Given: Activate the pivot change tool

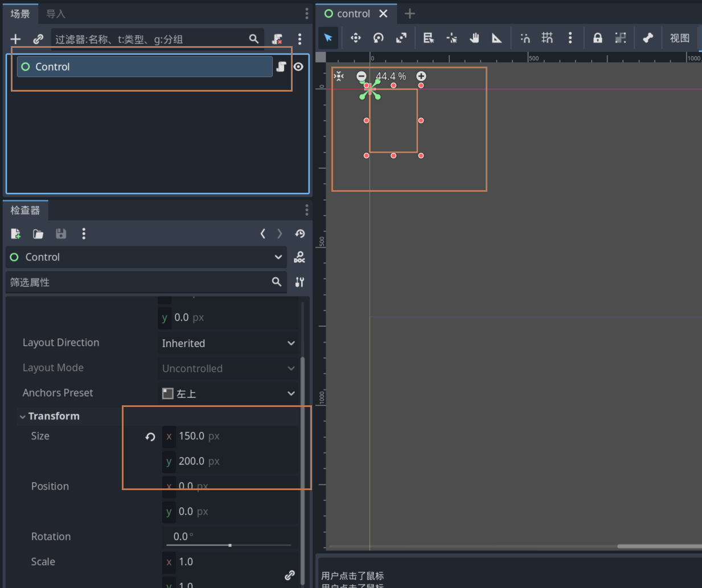Looking at the screenshot, I should coord(451,38).
